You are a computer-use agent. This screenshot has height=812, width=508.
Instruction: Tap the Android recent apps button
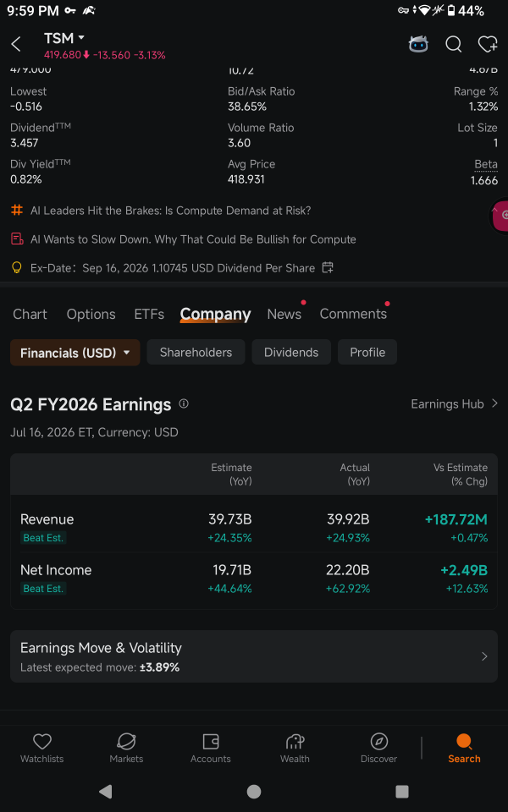[401, 792]
